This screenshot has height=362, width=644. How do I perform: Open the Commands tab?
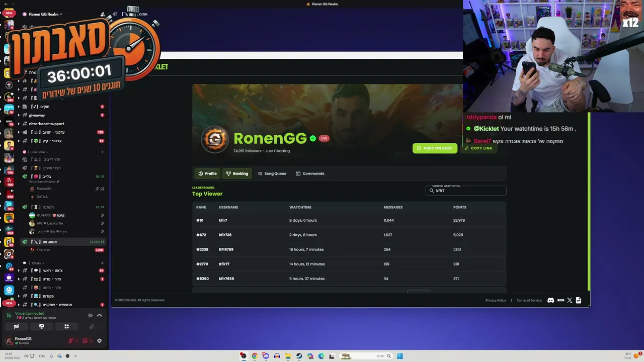coord(310,173)
